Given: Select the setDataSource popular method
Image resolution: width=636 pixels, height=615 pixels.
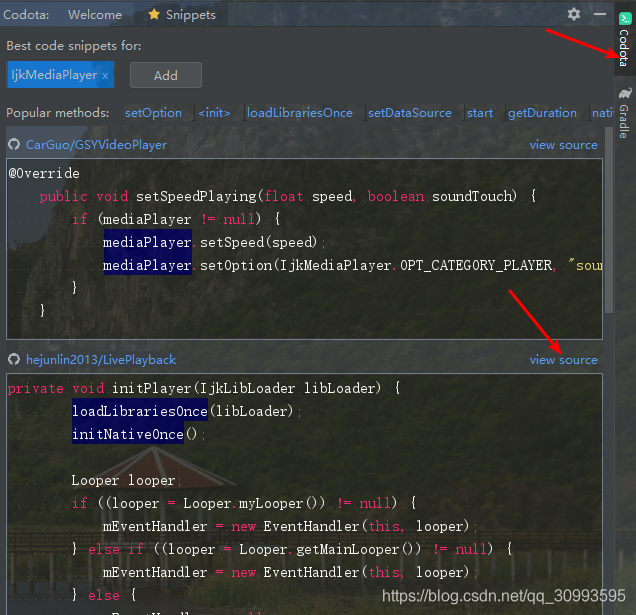Looking at the screenshot, I should (410, 113).
